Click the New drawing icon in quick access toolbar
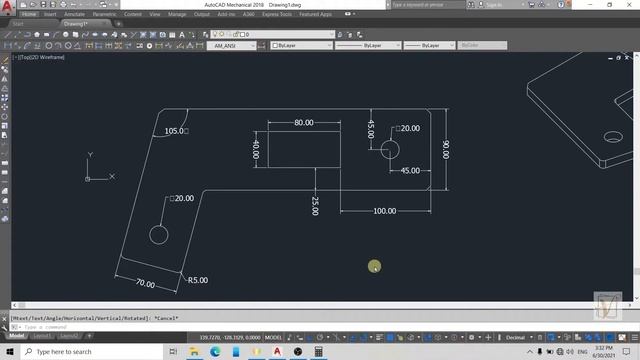640x360 pixels. tap(23, 5)
